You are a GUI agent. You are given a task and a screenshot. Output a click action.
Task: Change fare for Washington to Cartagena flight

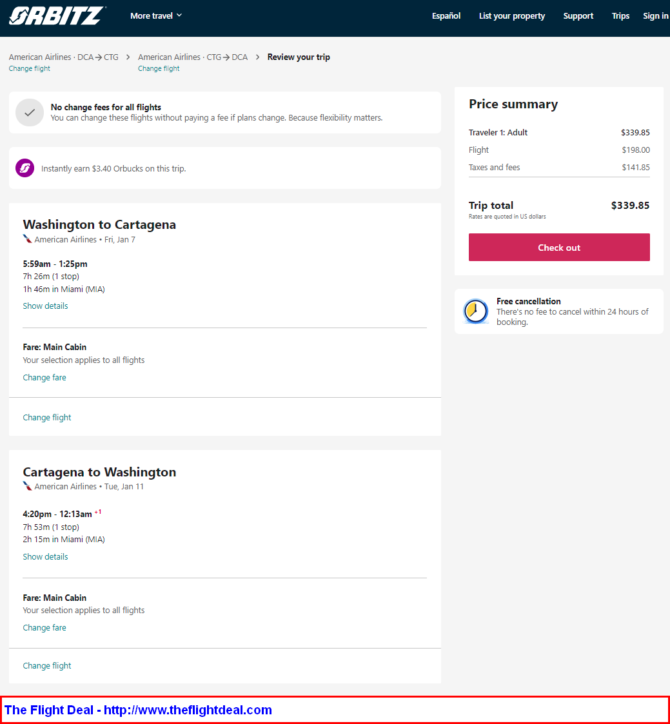point(44,377)
